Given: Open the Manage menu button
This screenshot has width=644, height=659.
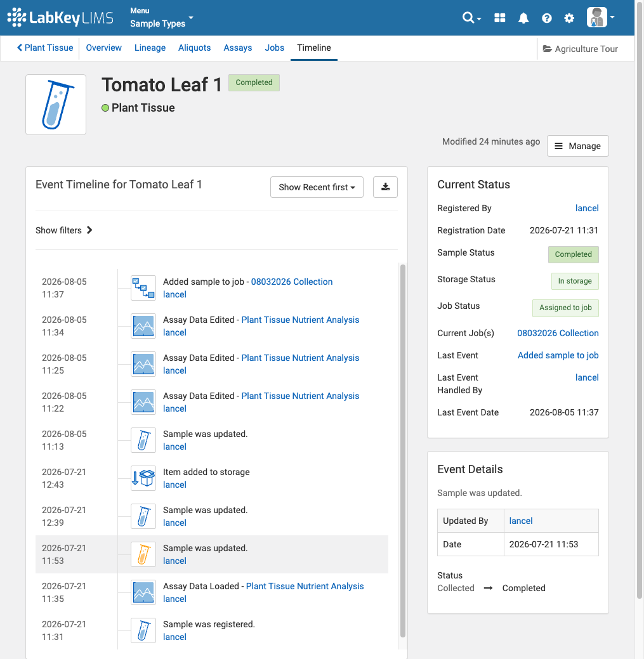Looking at the screenshot, I should click(577, 146).
